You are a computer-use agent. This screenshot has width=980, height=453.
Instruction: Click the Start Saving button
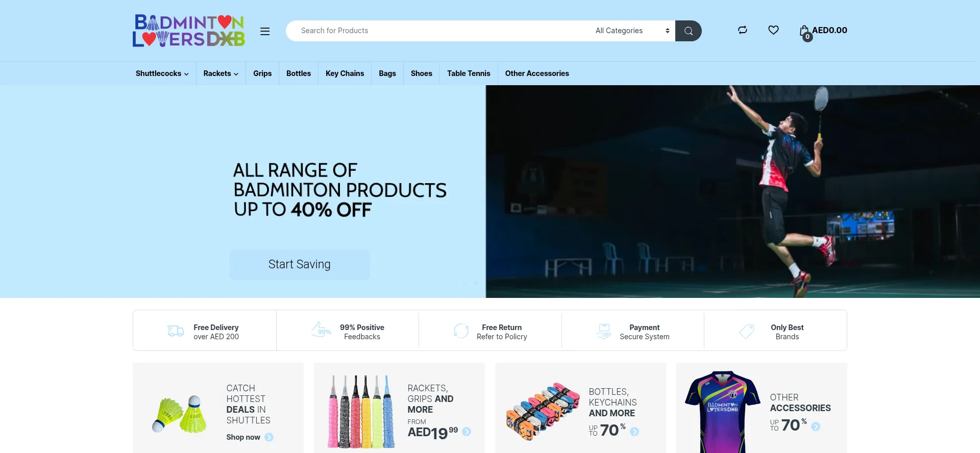click(300, 264)
